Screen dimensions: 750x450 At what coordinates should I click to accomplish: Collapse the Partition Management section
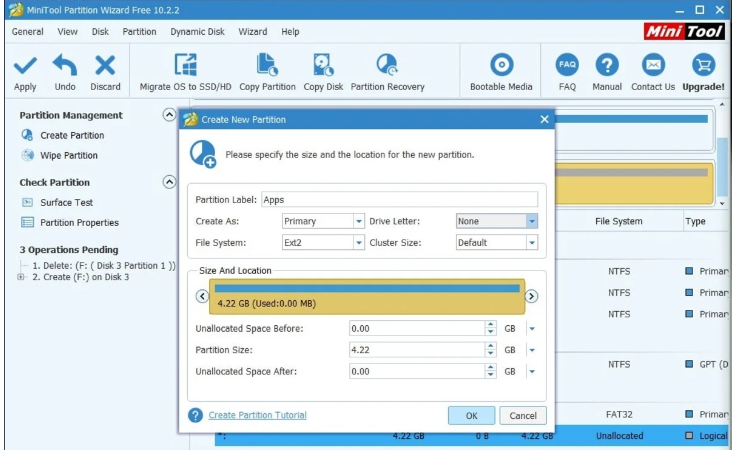coord(169,115)
